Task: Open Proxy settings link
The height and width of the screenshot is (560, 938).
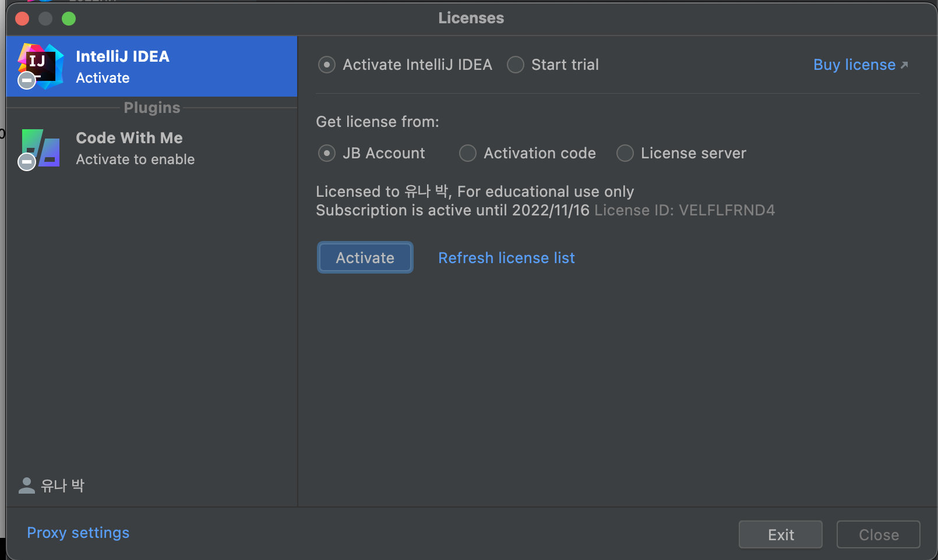Action: [78, 533]
